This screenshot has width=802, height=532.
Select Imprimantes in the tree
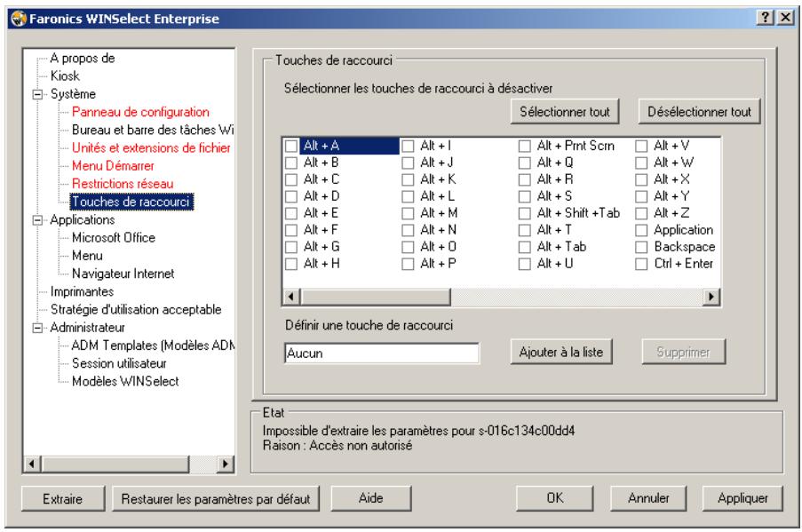pyautogui.click(x=82, y=291)
